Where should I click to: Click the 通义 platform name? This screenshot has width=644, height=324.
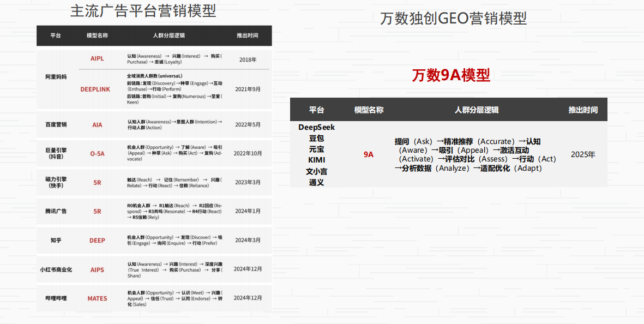[317, 182]
